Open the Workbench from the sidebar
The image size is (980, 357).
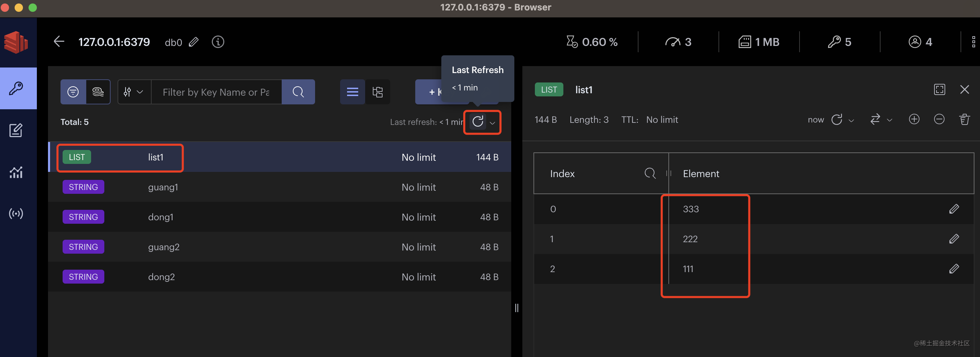click(16, 130)
